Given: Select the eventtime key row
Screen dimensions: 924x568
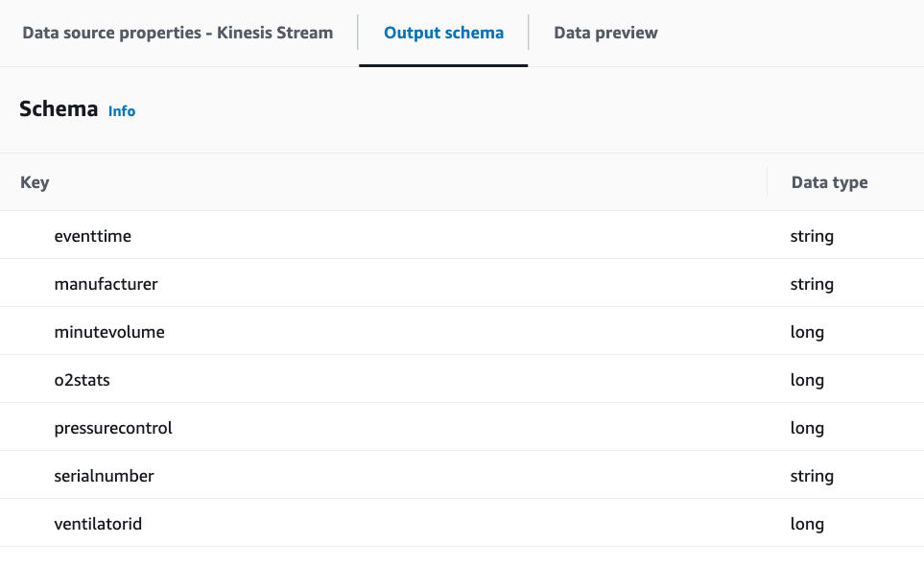Looking at the screenshot, I should (x=93, y=236).
